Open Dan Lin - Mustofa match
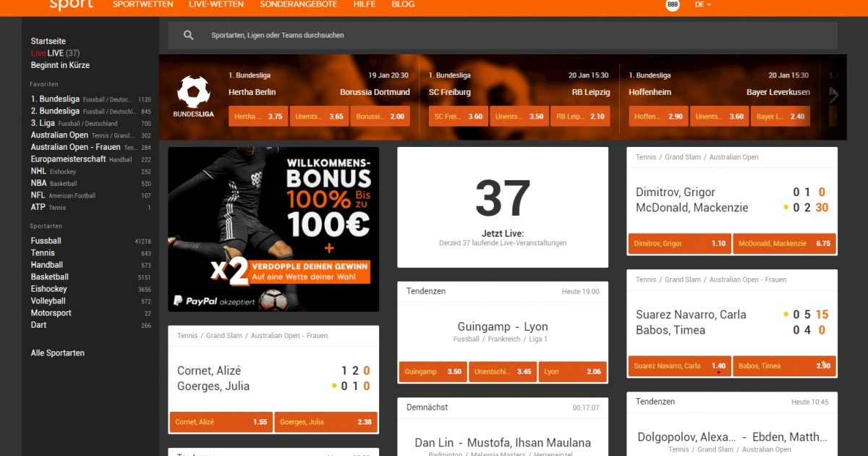 click(x=503, y=443)
